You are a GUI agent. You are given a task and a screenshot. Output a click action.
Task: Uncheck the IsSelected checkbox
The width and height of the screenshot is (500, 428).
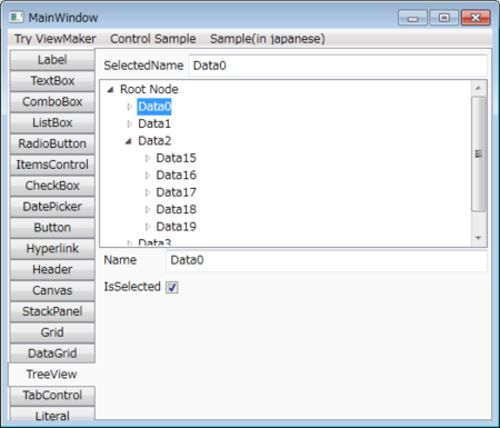(172, 287)
